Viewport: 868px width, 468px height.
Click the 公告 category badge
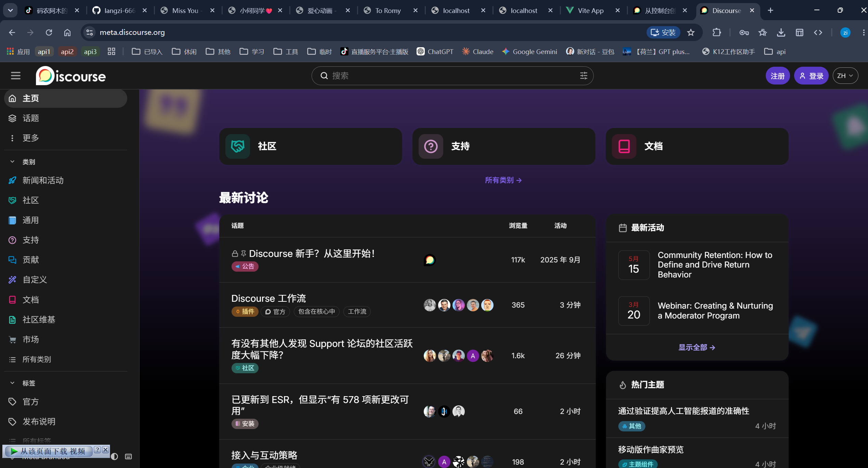[245, 266]
